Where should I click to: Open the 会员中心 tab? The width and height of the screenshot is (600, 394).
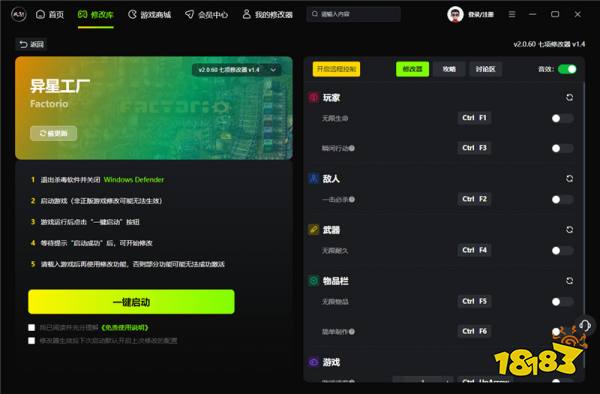tap(206, 15)
